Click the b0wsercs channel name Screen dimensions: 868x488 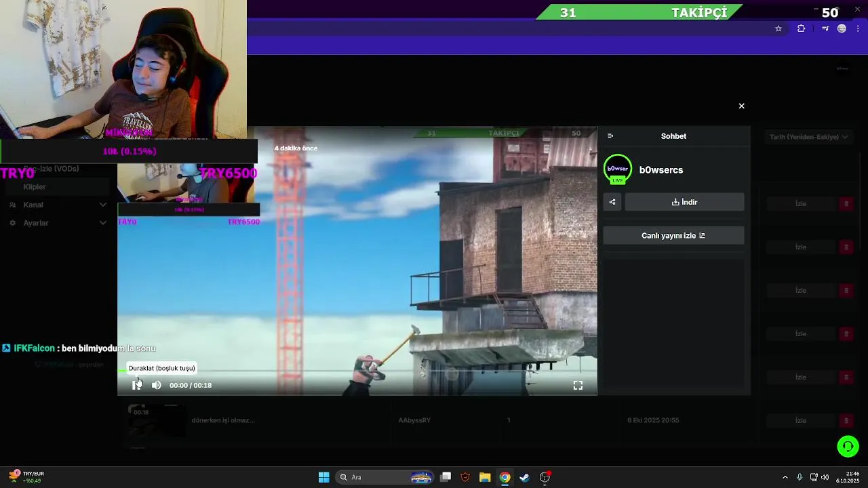click(661, 170)
